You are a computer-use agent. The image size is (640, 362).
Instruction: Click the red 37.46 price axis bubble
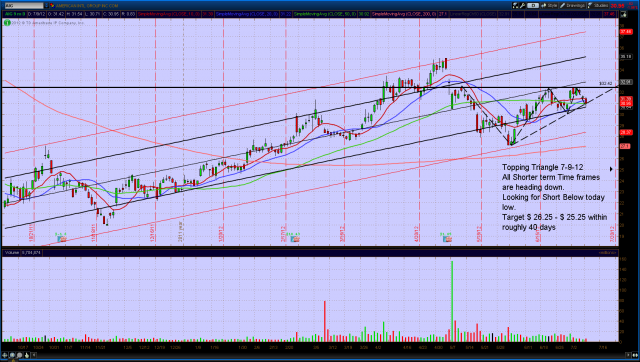[x=626, y=32]
